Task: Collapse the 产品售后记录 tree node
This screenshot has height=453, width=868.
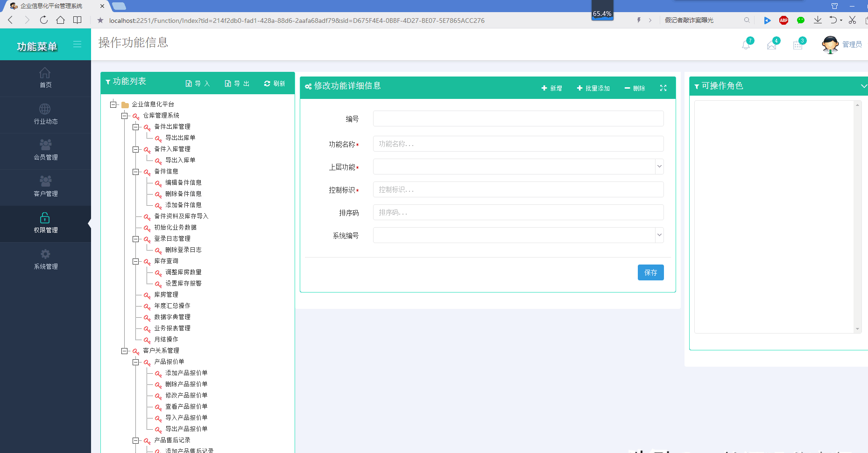Action: coord(135,440)
